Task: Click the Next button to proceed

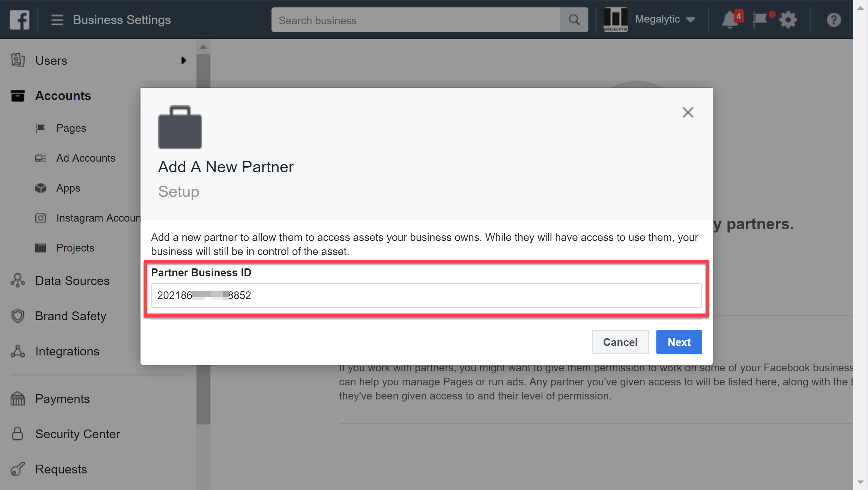Action: pyautogui.click(x=679, y=342)
